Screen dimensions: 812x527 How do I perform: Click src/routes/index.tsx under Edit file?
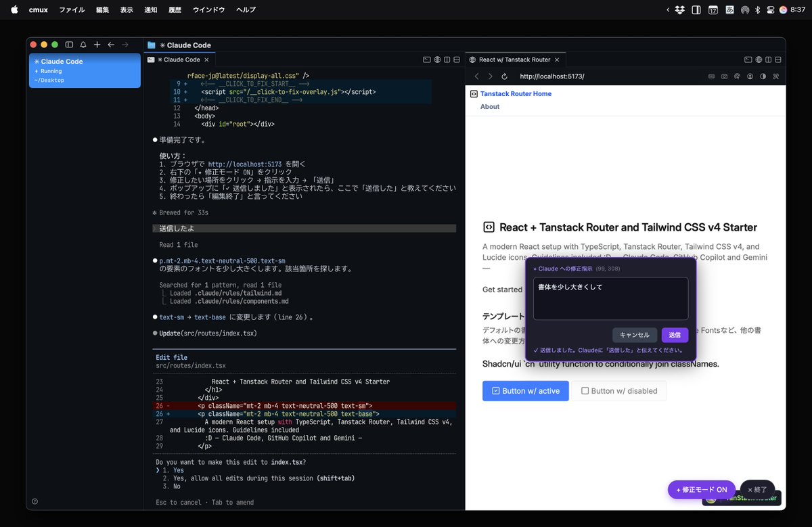pos(191,365)
